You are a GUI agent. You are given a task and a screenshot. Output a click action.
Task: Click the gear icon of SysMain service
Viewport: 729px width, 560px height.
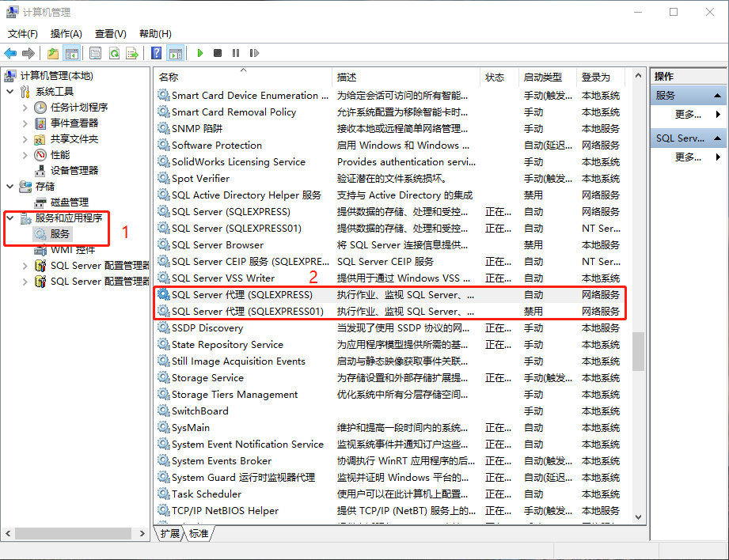point(163,427)
